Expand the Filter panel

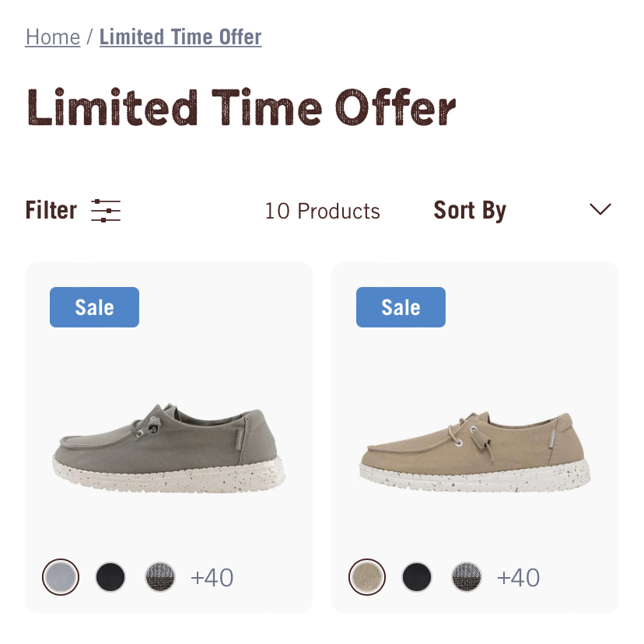(51, 210)
